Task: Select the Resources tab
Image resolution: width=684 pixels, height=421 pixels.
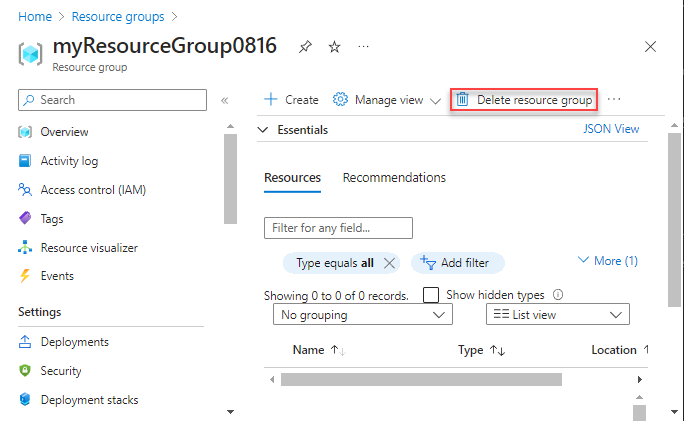Action: [292, 178]
